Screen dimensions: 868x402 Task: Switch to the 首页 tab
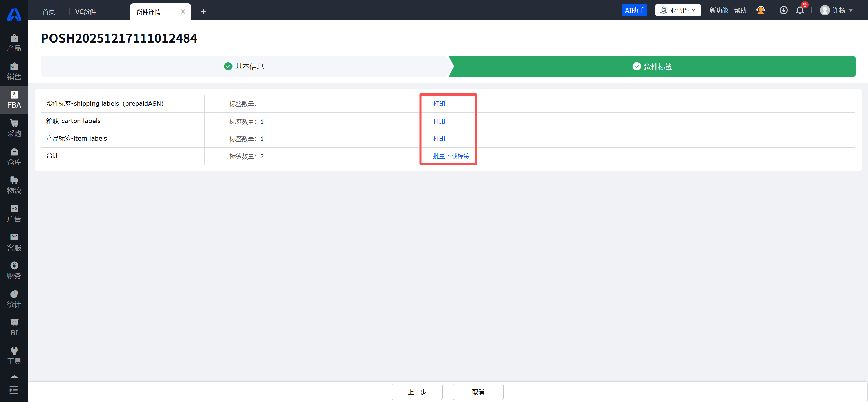(x=49, y=12)
